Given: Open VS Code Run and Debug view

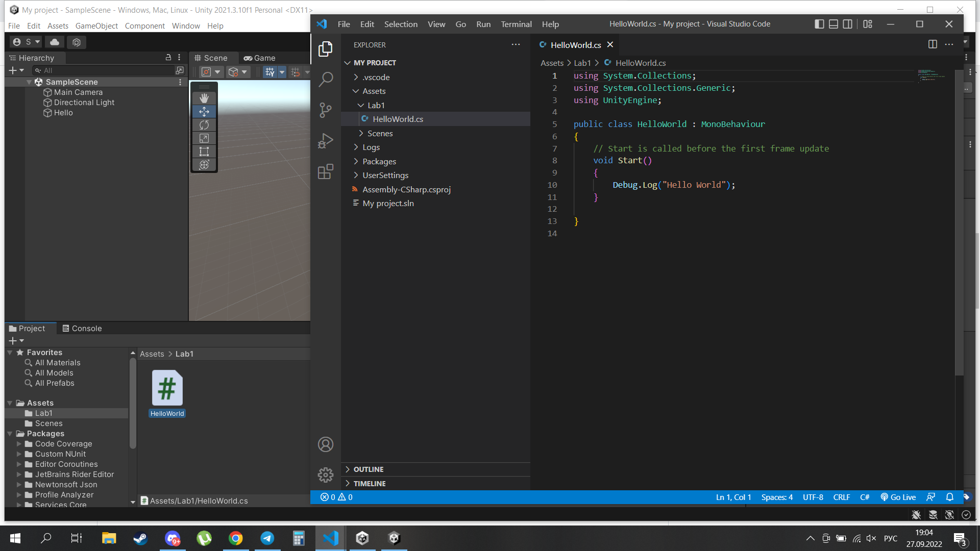Looking at the screenshot, I should click(x=325, y=141).
